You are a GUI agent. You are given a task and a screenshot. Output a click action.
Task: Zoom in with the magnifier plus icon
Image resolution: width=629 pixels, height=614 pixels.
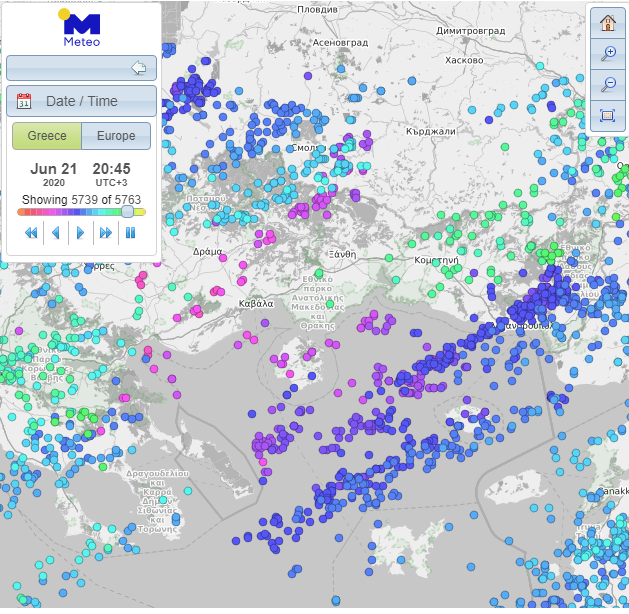[607, 54]
